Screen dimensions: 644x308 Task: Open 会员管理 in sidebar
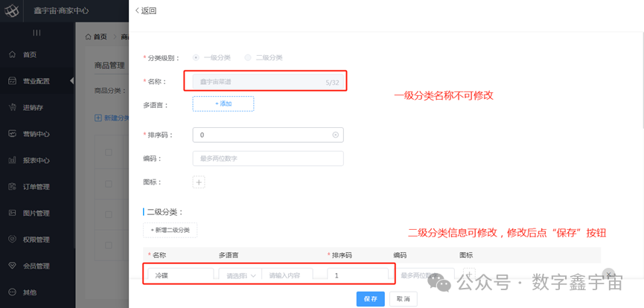[x=37, y=266]
